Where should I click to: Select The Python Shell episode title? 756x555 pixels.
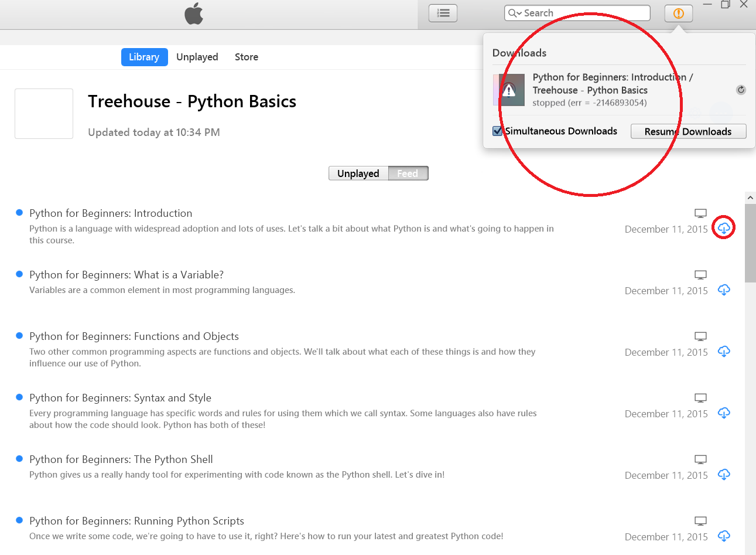tap(121, 459)
